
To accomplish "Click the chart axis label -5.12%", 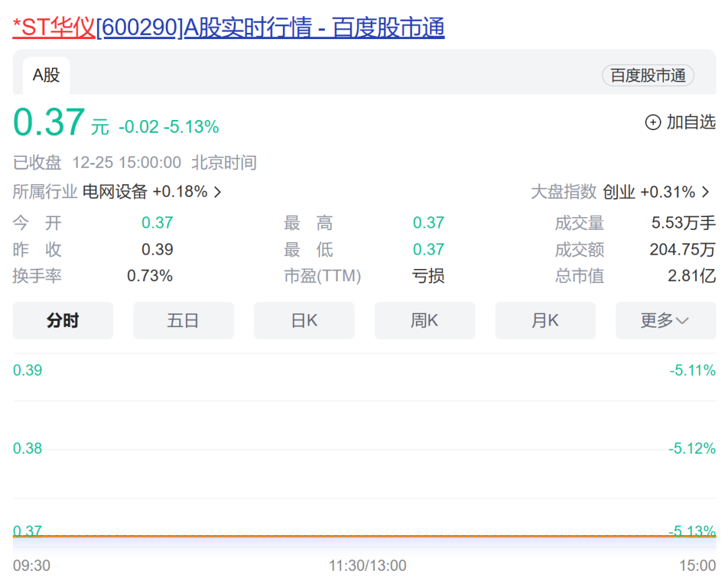I will pyautogui.click(x=692, y=448).
